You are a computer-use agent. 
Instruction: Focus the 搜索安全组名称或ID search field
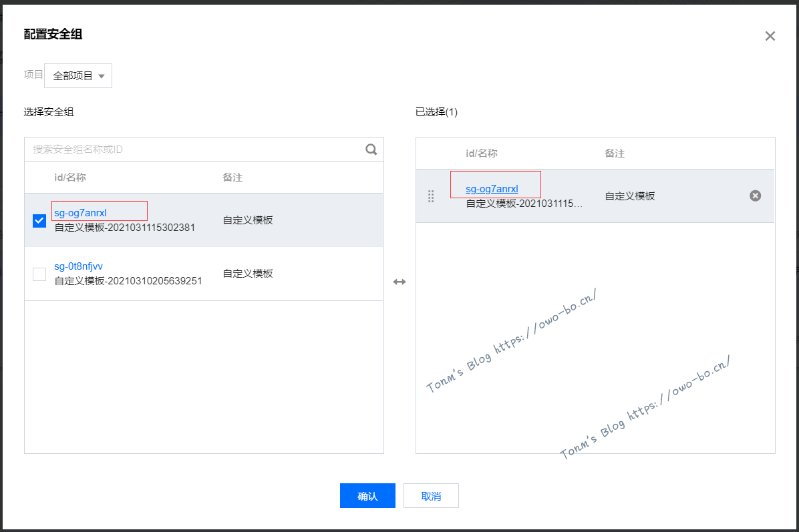(x=194, y=150)
